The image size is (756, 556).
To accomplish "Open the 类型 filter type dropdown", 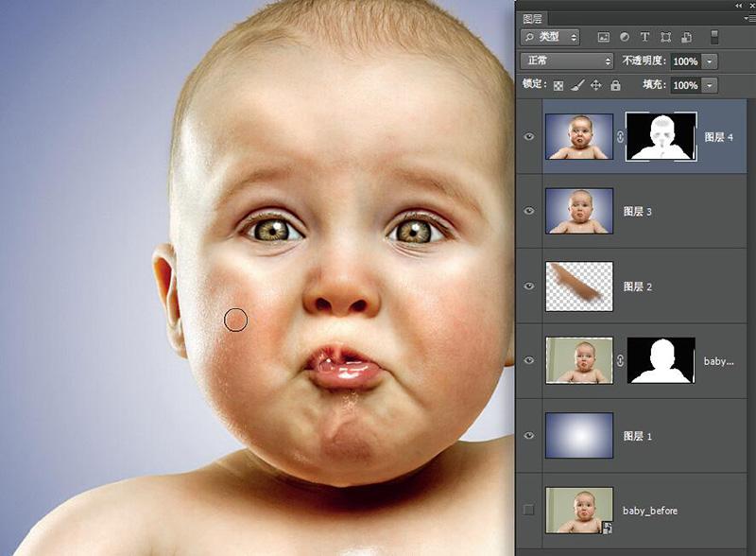I will tap(550, 37).
